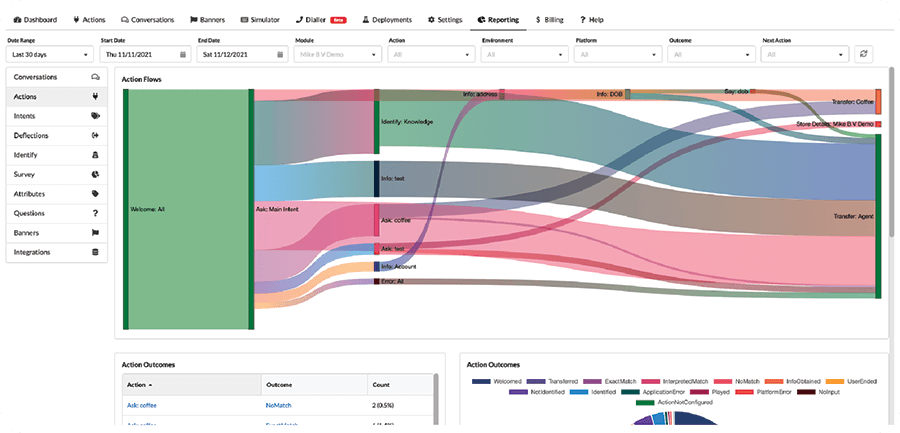The width and height of the screenshot is (900, 433).
Task: Click the Identify: Knowledge Sankey node
Action: [x=377, y=121]
